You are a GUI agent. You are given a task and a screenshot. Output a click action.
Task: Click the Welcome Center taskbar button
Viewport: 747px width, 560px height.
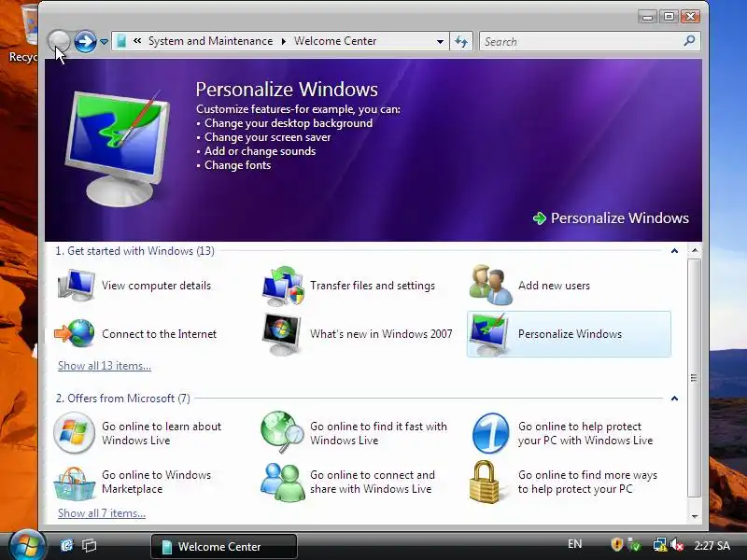coord(224,546)
